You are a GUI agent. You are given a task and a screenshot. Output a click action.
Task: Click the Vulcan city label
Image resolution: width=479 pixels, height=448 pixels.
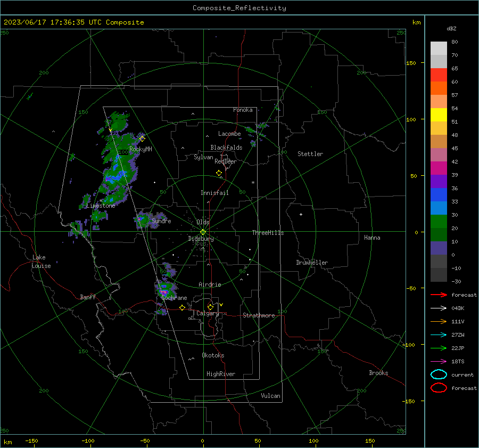[270, 396]
